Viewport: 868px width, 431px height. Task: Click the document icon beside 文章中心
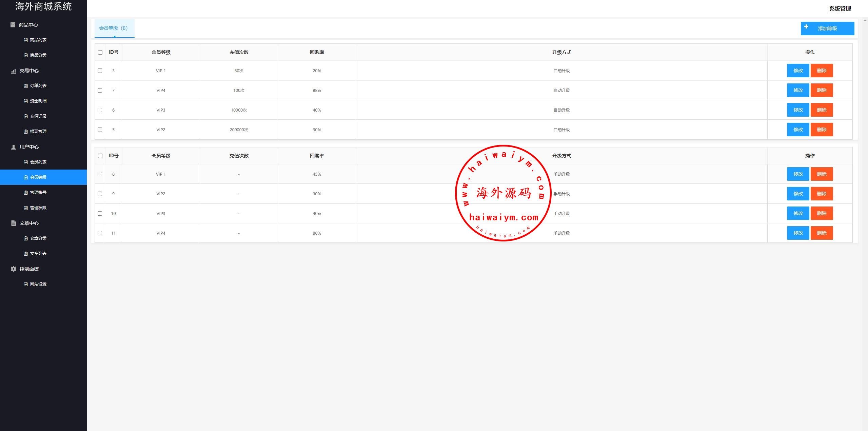pos(14,223)
